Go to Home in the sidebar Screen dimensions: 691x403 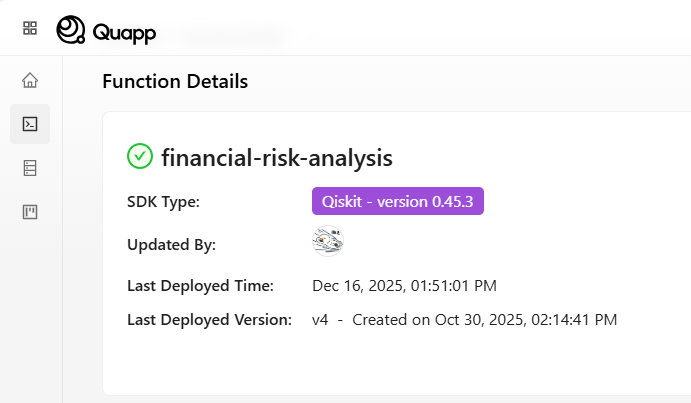[30, 80]
